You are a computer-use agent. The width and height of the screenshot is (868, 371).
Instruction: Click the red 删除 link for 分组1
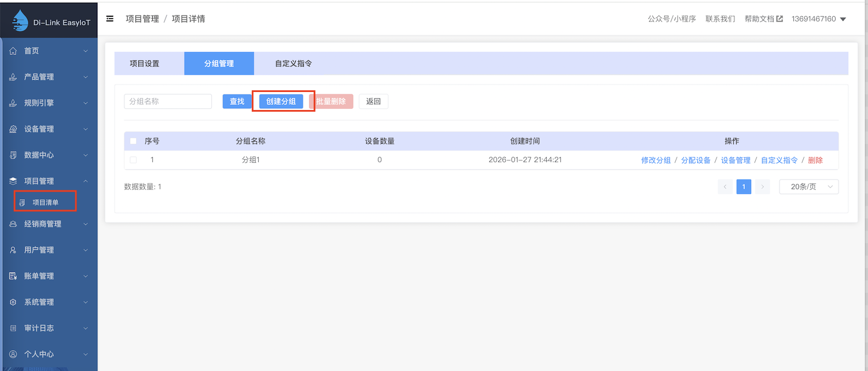click(x=815, y=160)
